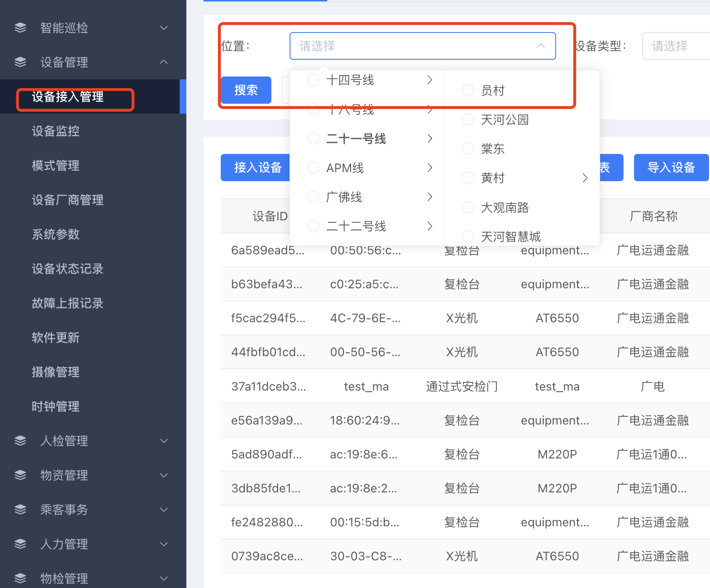Collapse the 设备管理 menu chevron
The width and height of the screenshot is (710, 588).
click(x=164, y=62)
